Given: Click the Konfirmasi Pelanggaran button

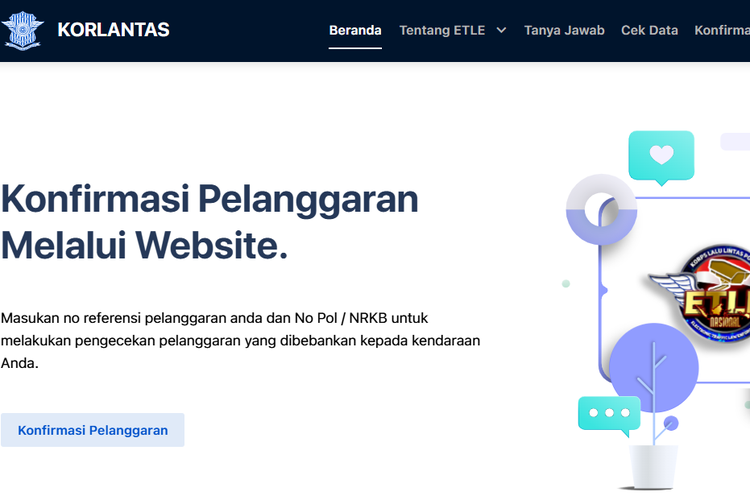Looking at the screenshot, I should [x=92, y=430].
